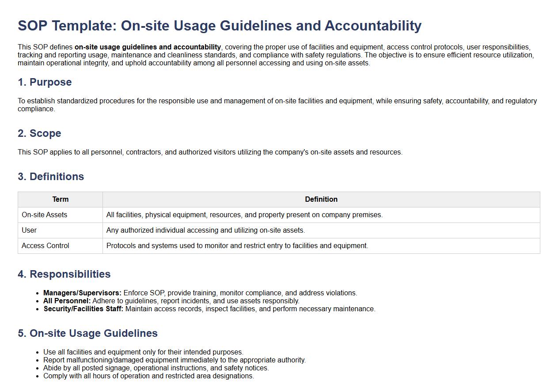Click the SOP Template main title
This screenshot has width=558, height=392.
[220, 26]
